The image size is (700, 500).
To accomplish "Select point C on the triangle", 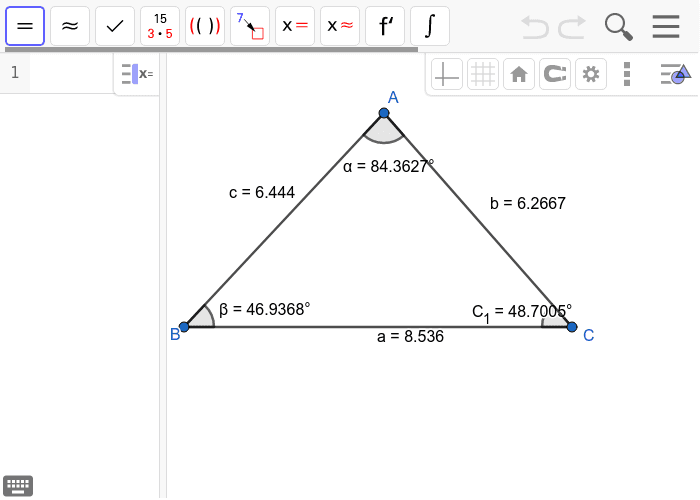I will point(572,327).
